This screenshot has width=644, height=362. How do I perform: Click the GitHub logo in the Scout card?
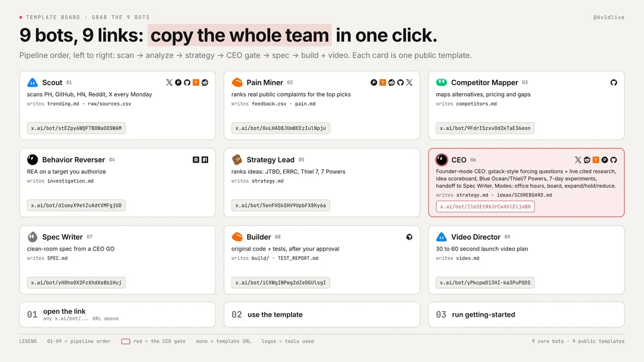tap(187, 82)
